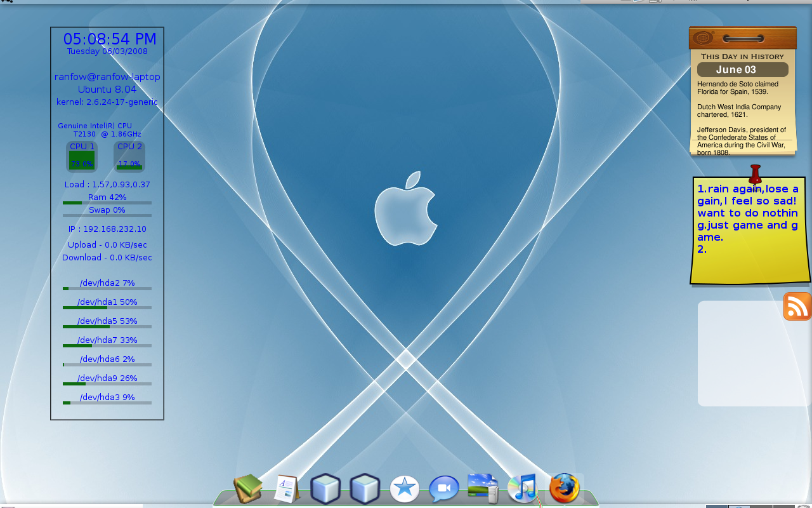Switch to the highlighted workspace in the pager
Screen dimensions: 812x508
(739, 506)
